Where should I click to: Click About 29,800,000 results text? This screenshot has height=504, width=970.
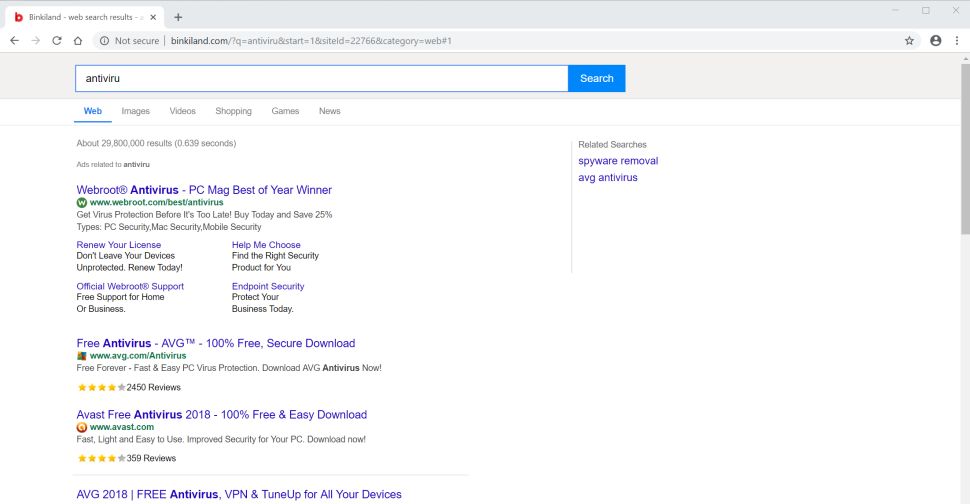pos(156,143)
